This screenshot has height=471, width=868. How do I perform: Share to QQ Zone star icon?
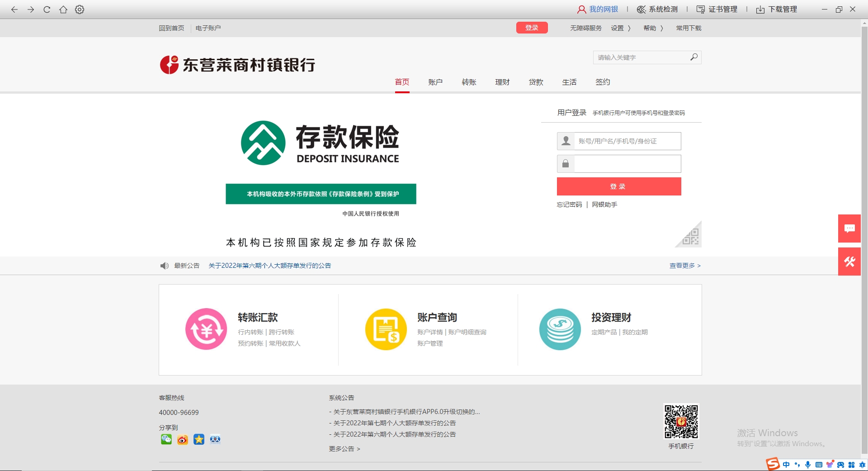pos(199,439)
